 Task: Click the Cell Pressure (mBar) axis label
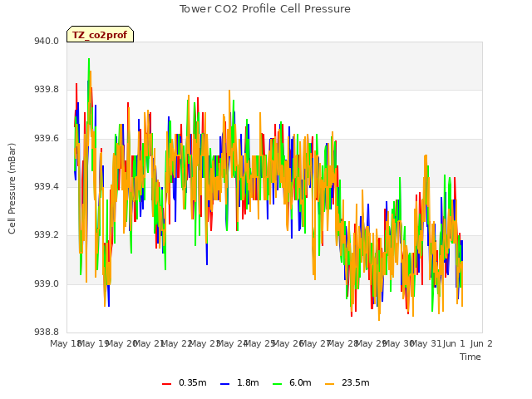click(x=12, y=189)
